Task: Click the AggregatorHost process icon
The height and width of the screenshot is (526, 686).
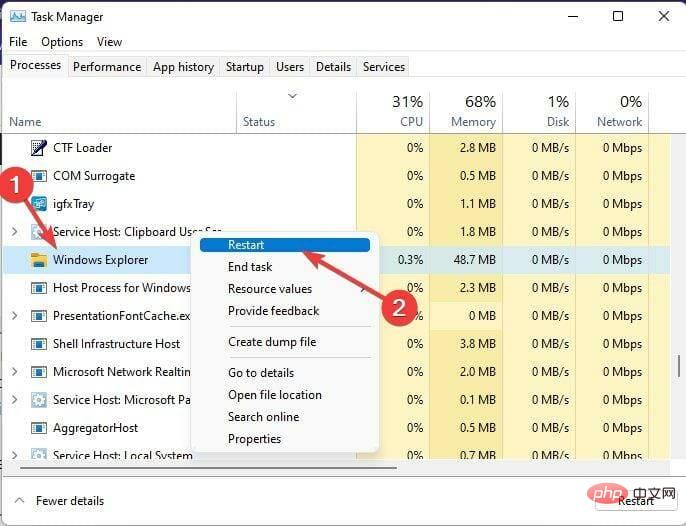Action: point(39,428)
